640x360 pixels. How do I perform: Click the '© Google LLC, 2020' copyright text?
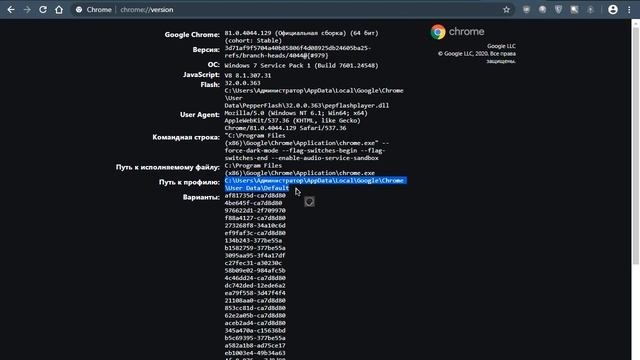[477, 53]
